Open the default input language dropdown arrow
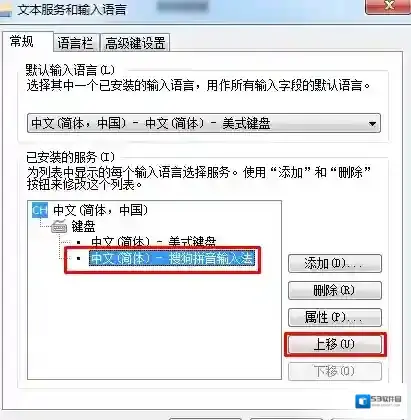Image resolution: width=411 pixels, height=420 pixels. click(372, 124)
